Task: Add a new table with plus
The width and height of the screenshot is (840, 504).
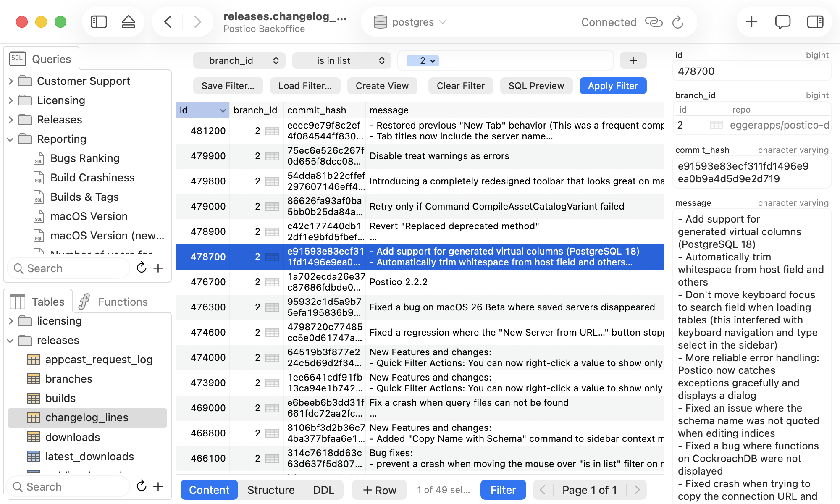Action: 158,486
